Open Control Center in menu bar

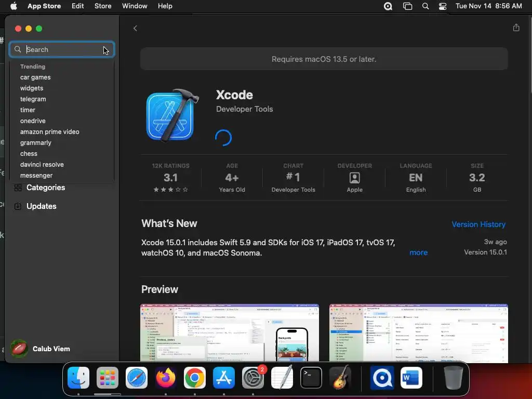point(443,6)
